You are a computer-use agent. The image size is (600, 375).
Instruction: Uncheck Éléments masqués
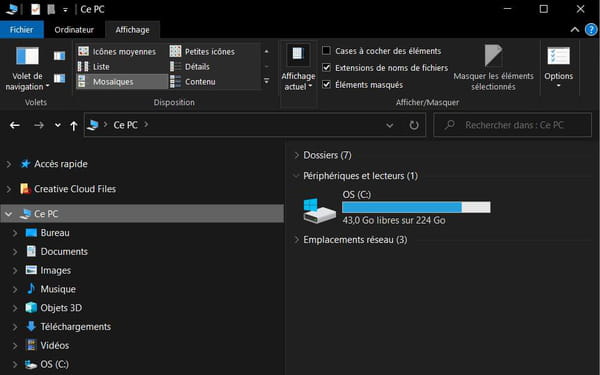pyautogui.click(x=326, y=84)
